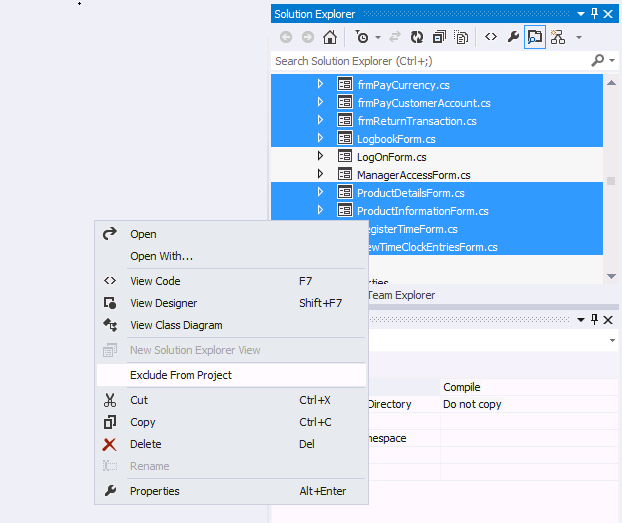Image resolution: width=622 pixels, height=523 pixels.
Task: Open Properties from context menu
Action: coord(231,491)
